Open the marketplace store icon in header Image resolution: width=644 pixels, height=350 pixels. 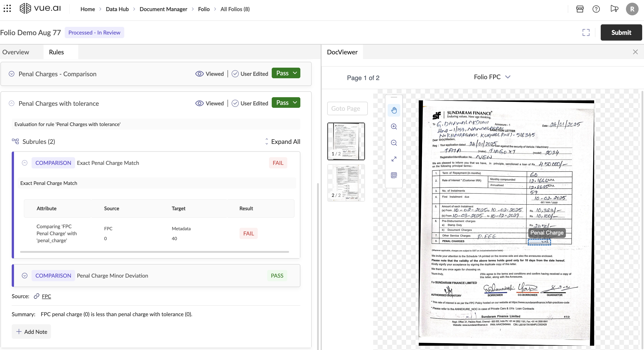580,9
